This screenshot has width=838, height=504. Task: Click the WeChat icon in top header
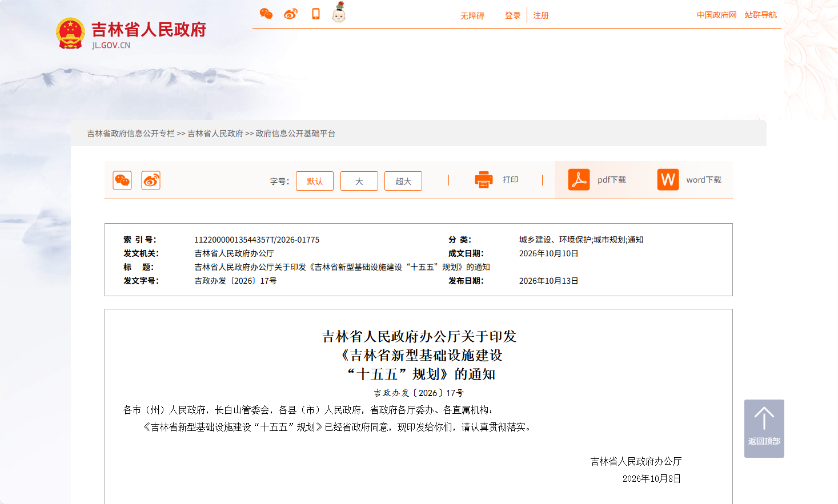[266, 14]
